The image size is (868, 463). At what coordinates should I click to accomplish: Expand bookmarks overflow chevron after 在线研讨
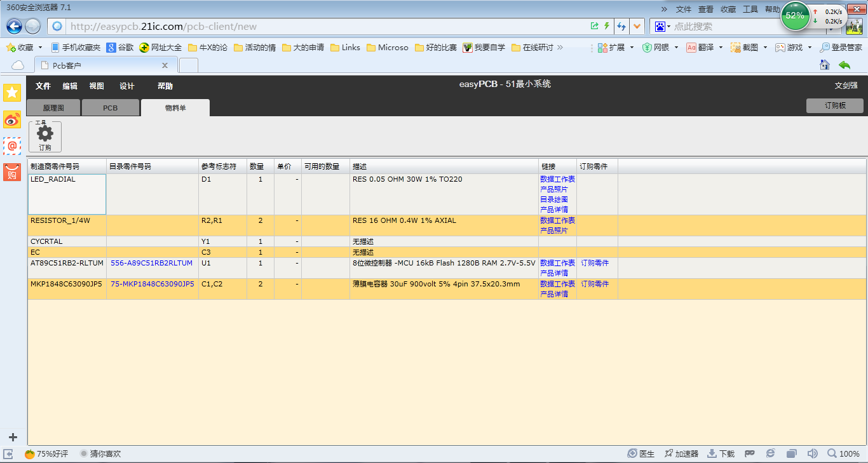pyautogui.click(x=560, y=47)
